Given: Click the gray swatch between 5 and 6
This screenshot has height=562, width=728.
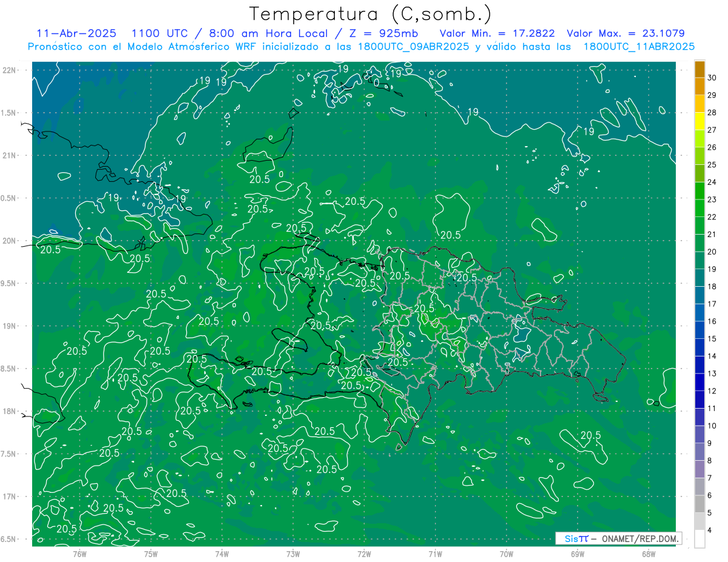Looking at the screenshot, I should pyautogui.click(x=699, y=504).
